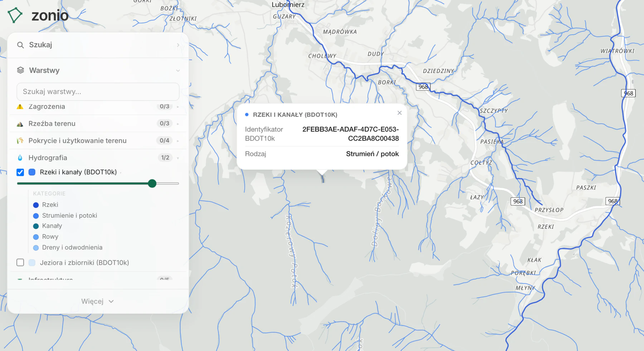
Task: Click Strumień / potok value in popup
Action: pos(372,154)
